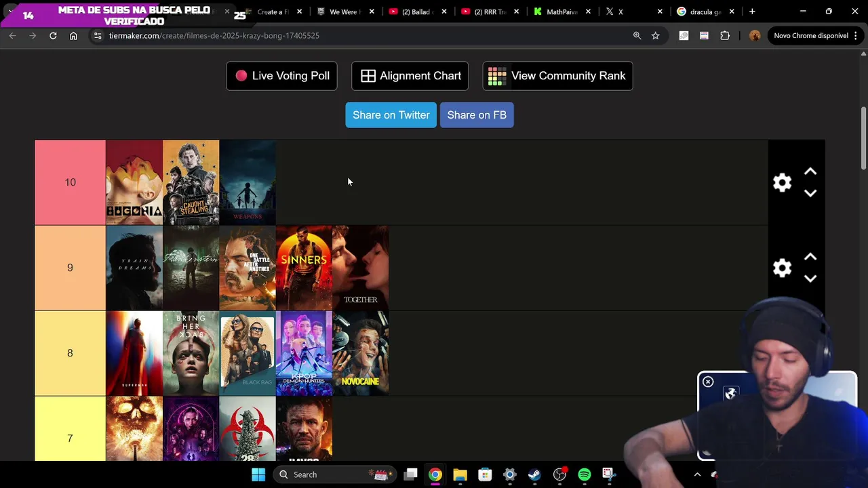Image resolution: width=868 pixels, height=488 pixels.
Task: Open OBS Studio from the taskbar
Action: point(559,474)
